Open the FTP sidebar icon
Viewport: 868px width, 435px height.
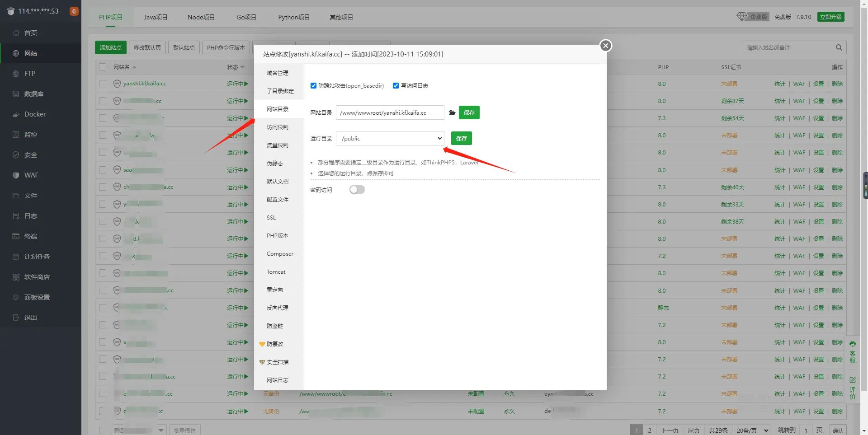tap(16, 74)
